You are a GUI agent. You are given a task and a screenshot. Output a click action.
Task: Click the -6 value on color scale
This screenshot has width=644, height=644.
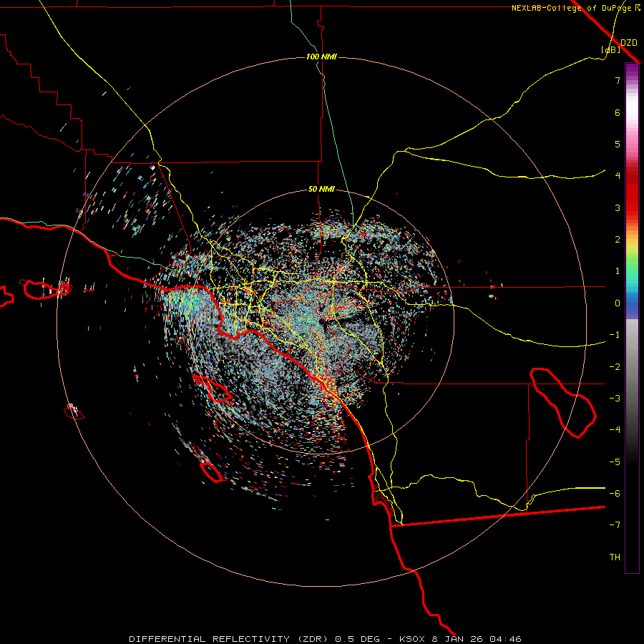615,494
